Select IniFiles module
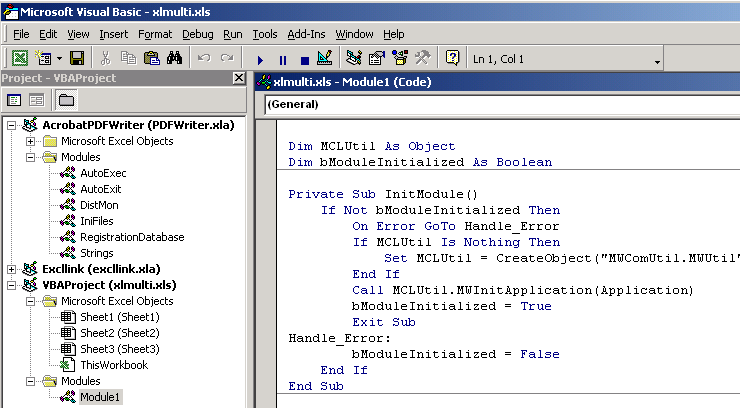 tap(97, 221)
